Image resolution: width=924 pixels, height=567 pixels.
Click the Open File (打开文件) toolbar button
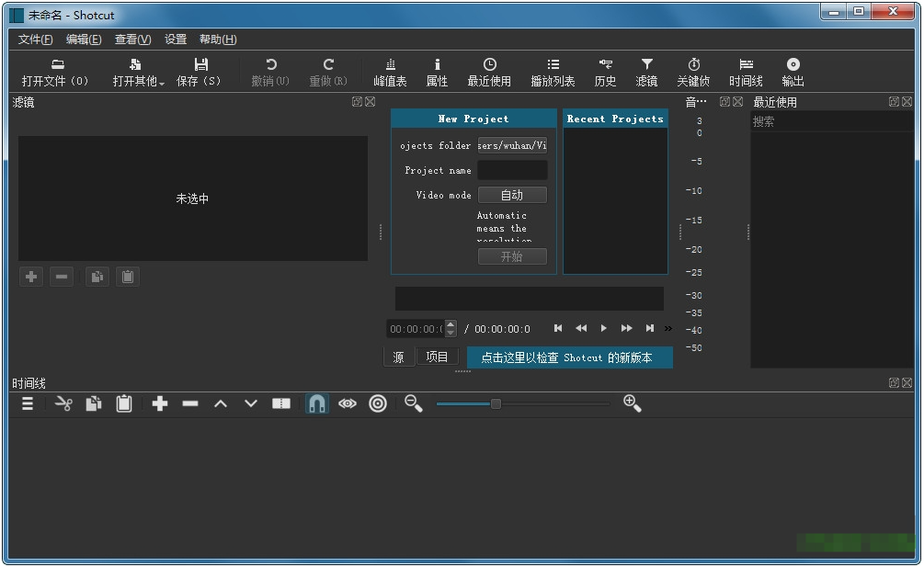[x=55, y=73]
